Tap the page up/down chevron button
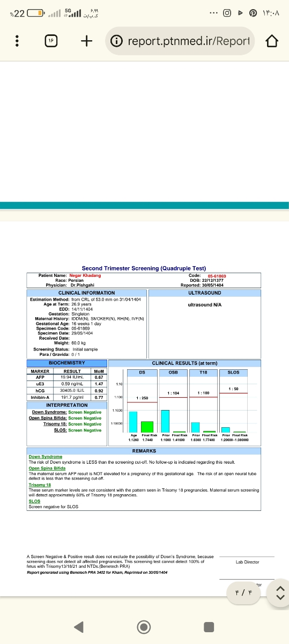Viewport: 289px width, 644px height. pos(280,592)
